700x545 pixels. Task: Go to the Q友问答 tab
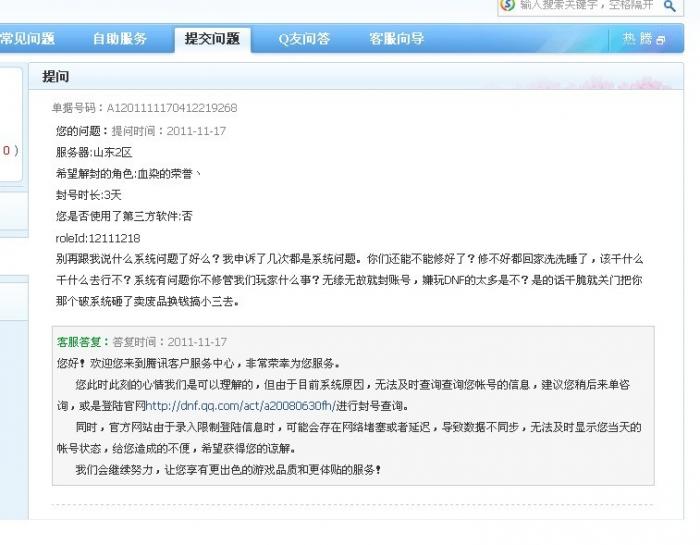(x=304, y=39)
